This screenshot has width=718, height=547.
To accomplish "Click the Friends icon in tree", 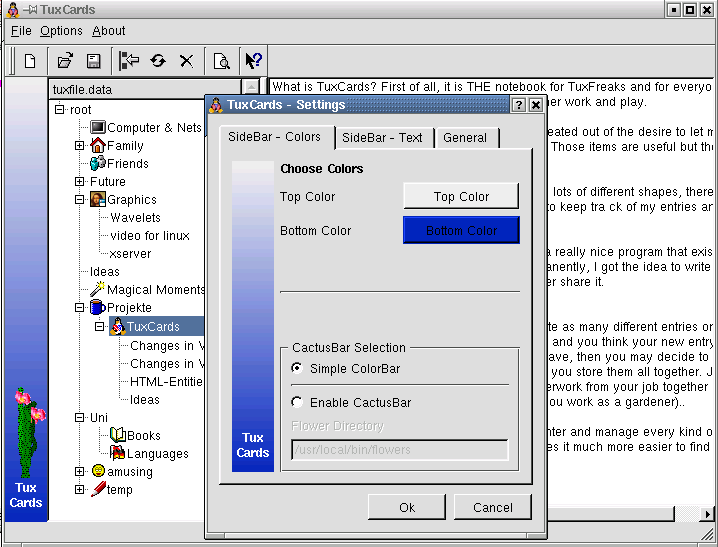I will point(98,163).
